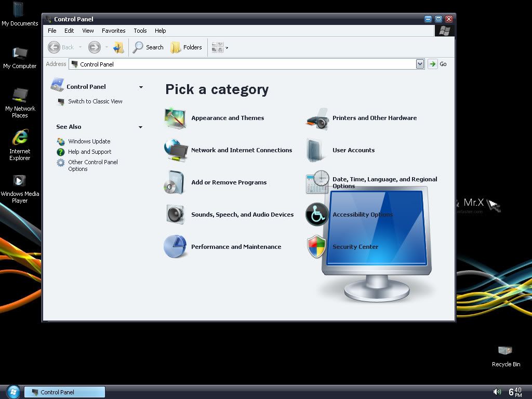Click the Address bar text field
This screenshot has width=532, height=399.
click(243, 64)
